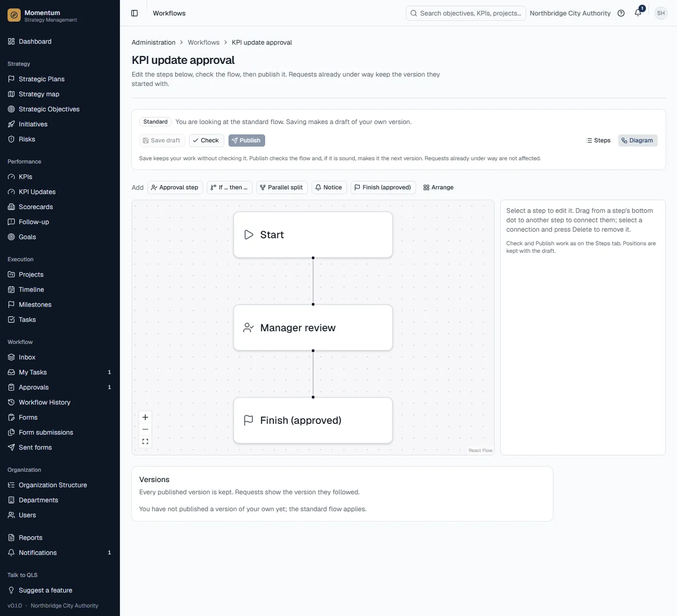Add an Approval step

click(175, 187)
